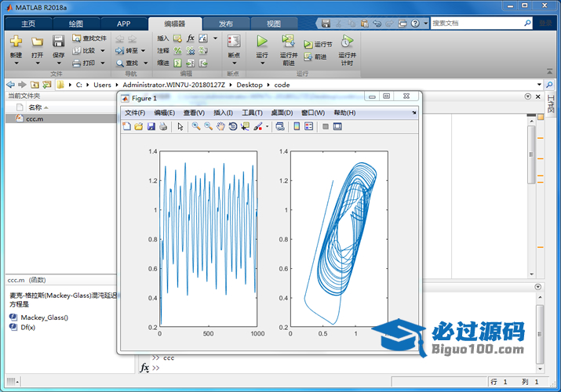Screen dimensions: 561x392
Task: Click the help question mark icon
Action: coord(415,24)
